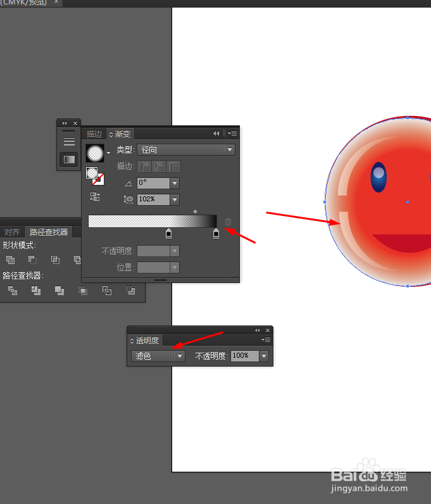Click the smiley's blue eye shape
The image size is (431, 504).
[x=378, y=177]
